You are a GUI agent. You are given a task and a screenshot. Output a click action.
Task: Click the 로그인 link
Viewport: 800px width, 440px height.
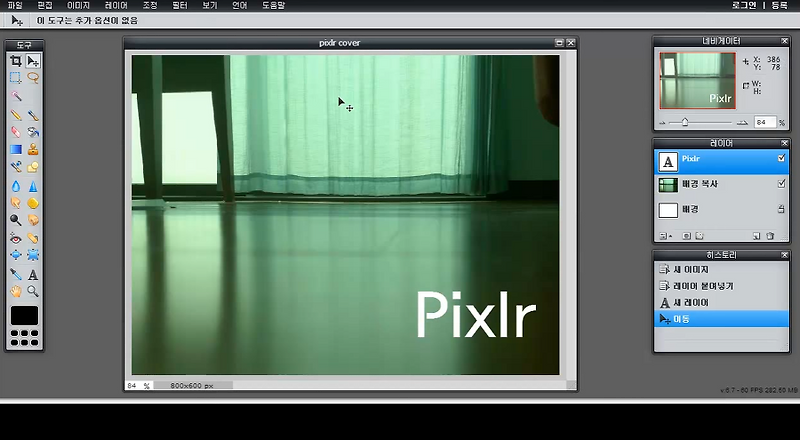pos(744,5)
